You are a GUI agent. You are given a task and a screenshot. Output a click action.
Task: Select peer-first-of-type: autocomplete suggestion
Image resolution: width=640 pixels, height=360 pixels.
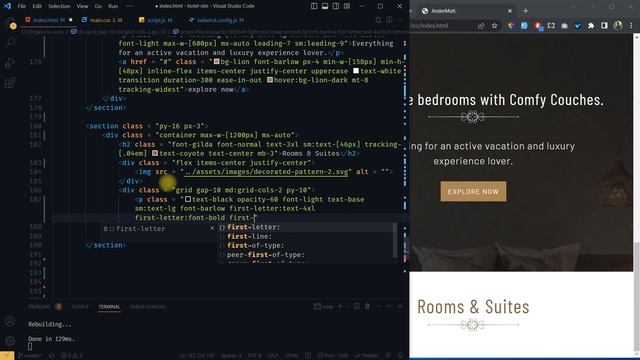307,255
